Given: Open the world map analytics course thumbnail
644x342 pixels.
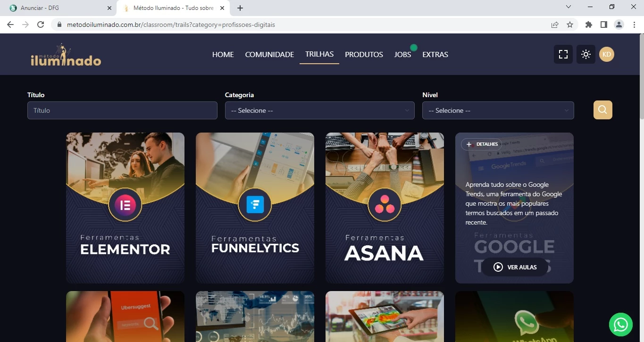Looking at the screenshot, I should tap(255, 317).
